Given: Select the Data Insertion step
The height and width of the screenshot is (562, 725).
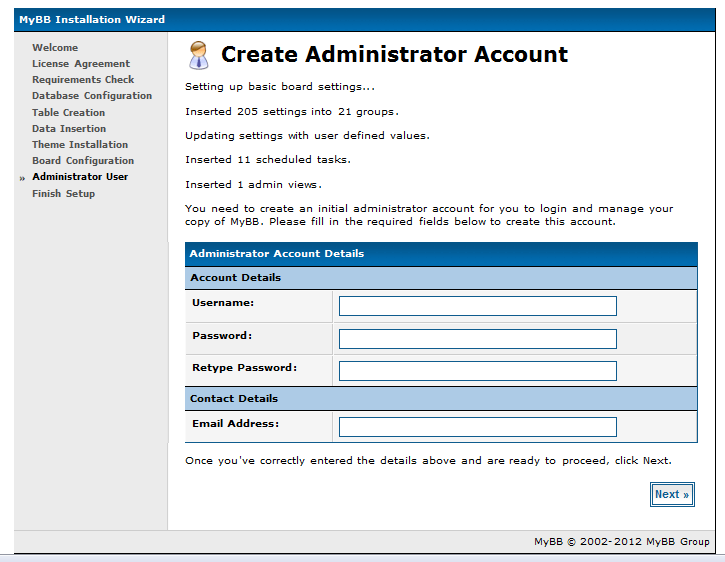Looking at the screenshot, I should tap(69, 129).
